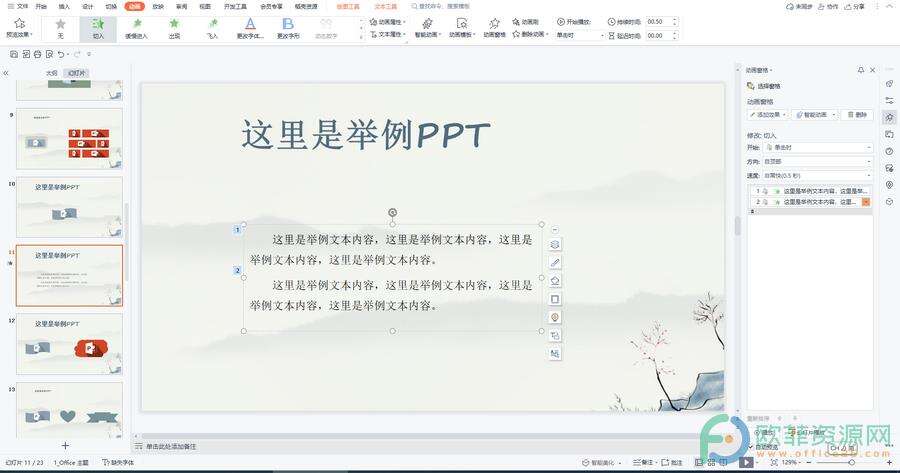The height and width of the screenshot is (473, 900).
Task: Open the 选择窗格 selection pane
Action: (x=764, y=86)
